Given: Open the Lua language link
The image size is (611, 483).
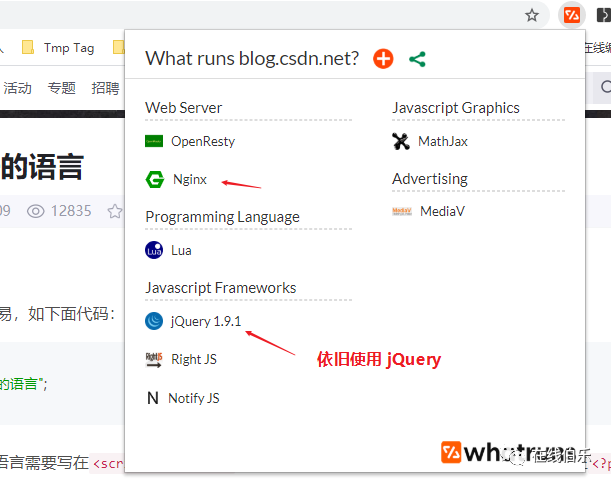Looking at the screenshot, I should [x=181, y=250].
